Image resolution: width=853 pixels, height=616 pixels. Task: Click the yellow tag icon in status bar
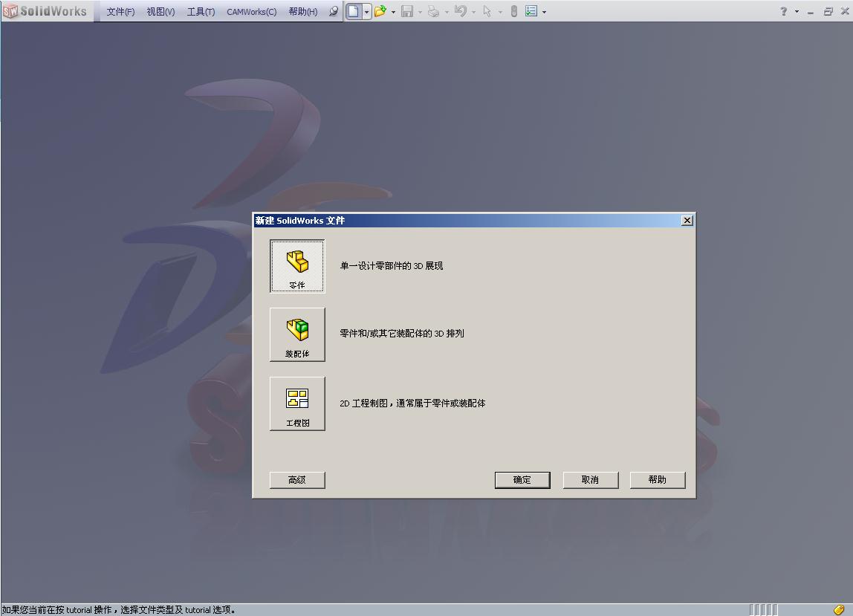pyautogui.click(x=839, y=610)
